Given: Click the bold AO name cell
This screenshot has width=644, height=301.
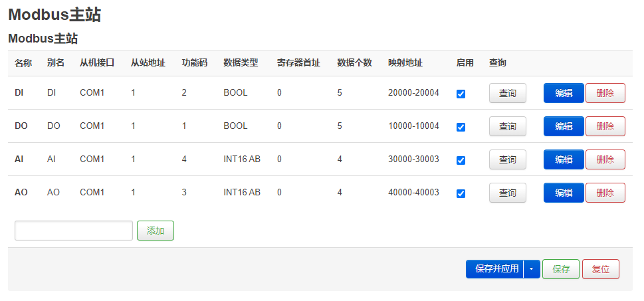Looking at the screenshot, I should (21, 192).
